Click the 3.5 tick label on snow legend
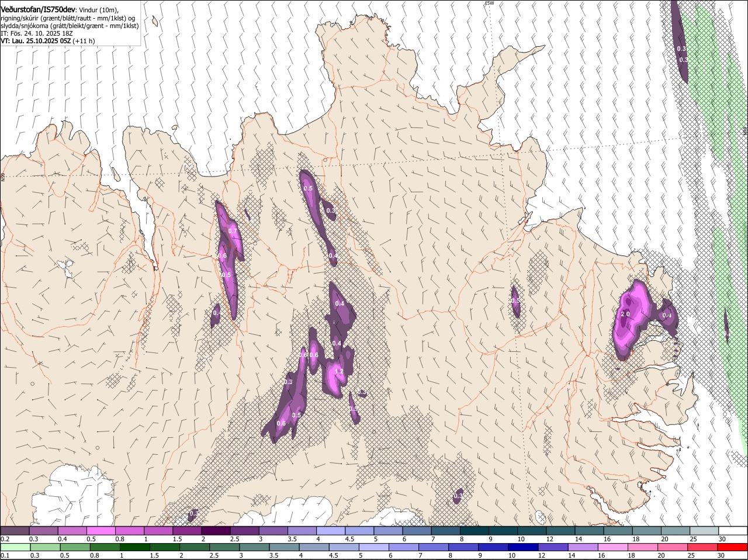 292,538
